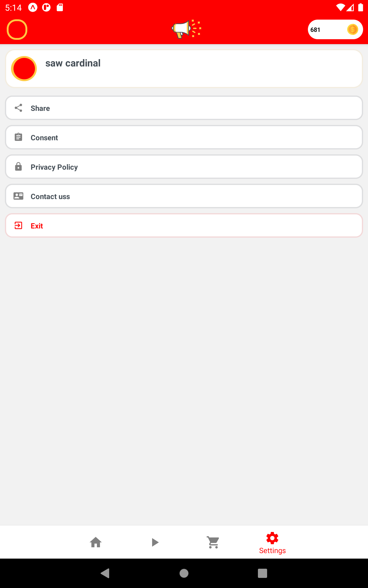Tap the Contact uss card icon
The width and height of the screenshot is (368, 588).
(18, 196)
